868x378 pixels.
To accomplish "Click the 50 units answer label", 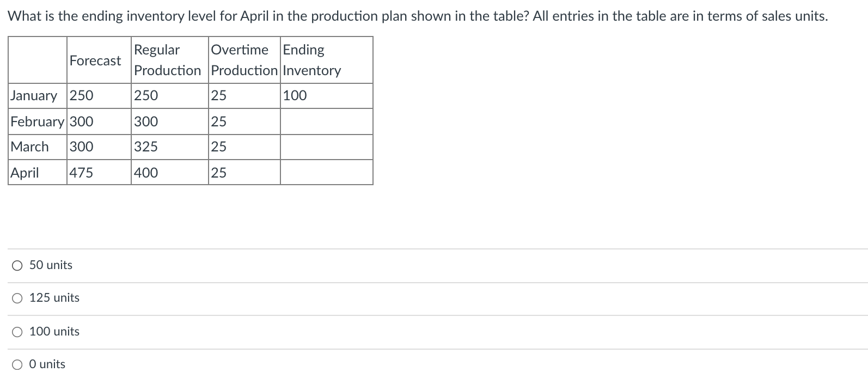I will click(x=51, y=265).
